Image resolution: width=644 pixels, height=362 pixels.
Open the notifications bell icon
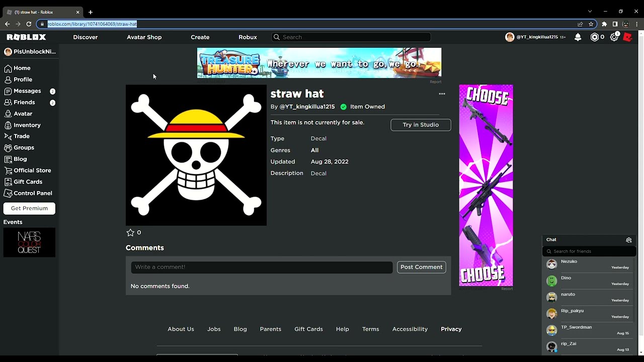click(578, 37)
